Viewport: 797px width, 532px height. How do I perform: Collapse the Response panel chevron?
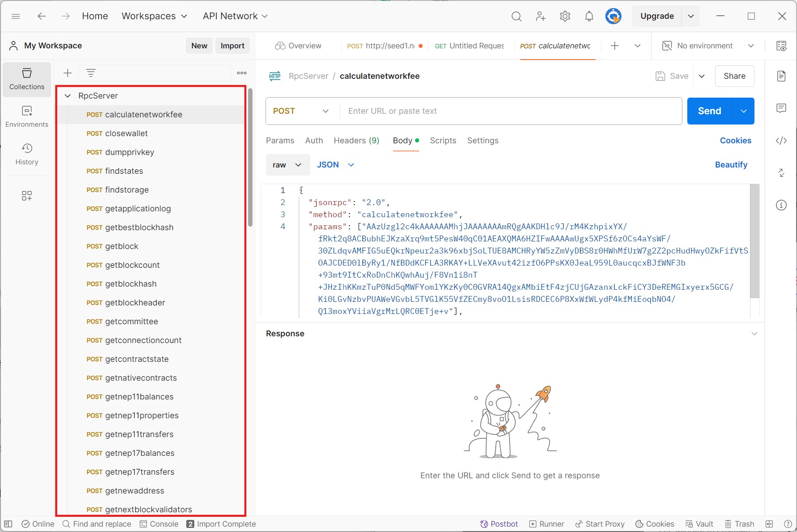pyautogui.click(x=754, y=334)
